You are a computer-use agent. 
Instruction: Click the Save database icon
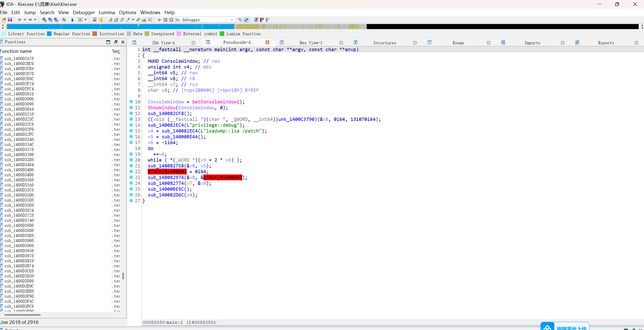tap(10, 20)
